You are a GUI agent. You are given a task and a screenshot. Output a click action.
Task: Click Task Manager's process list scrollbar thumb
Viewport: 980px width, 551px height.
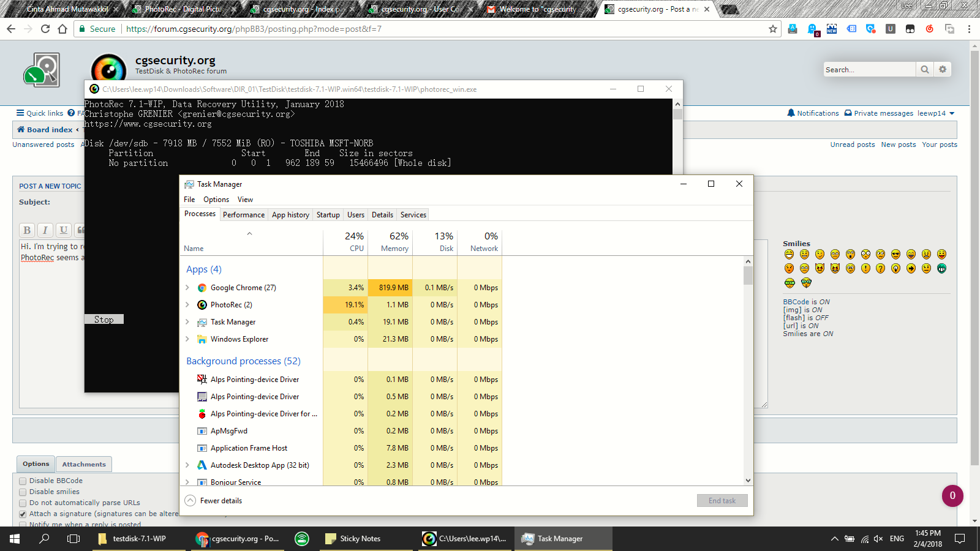point(748,275)
